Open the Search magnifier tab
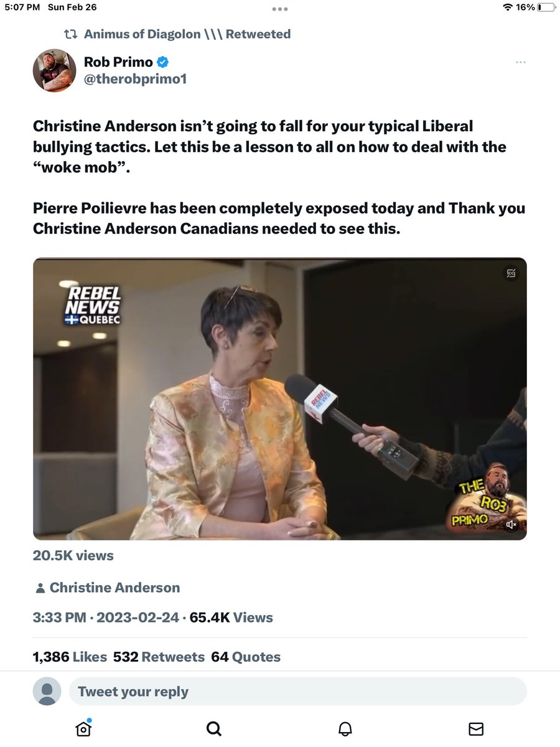 pyautogui.click(x=213, y=728)
